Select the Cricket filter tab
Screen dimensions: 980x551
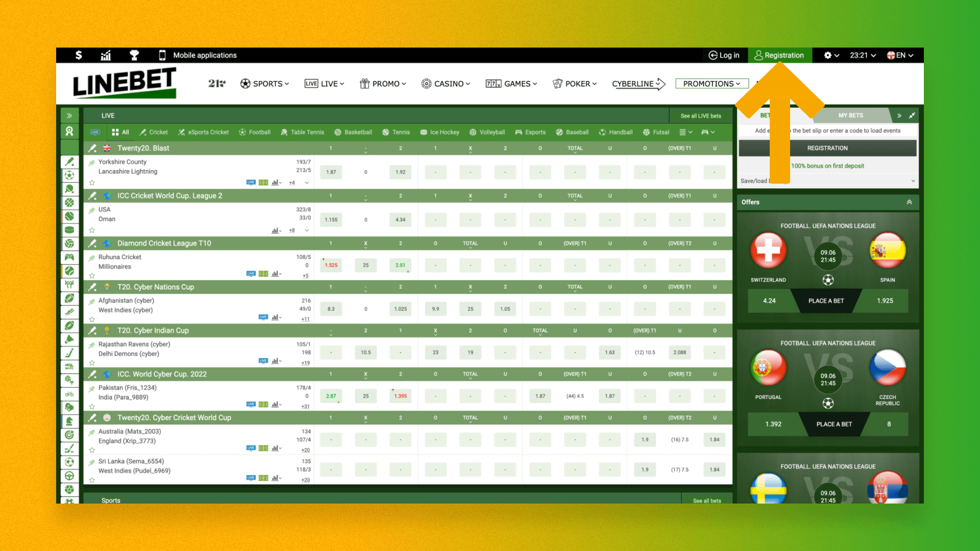point(153,132)
